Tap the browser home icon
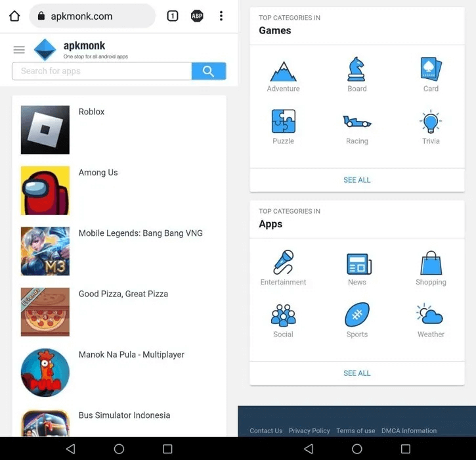The height and width of the screenshot is (460, 476). 14,16
